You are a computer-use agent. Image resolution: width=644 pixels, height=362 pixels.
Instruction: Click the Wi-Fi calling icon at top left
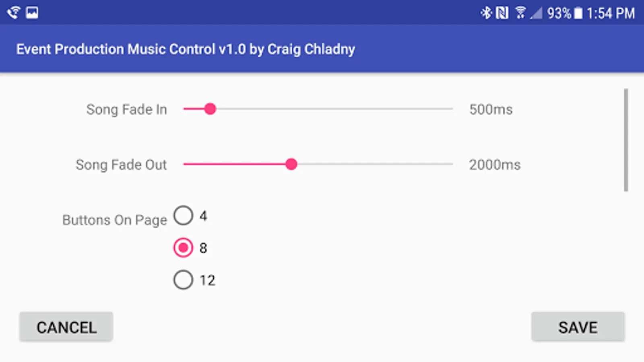13,12
